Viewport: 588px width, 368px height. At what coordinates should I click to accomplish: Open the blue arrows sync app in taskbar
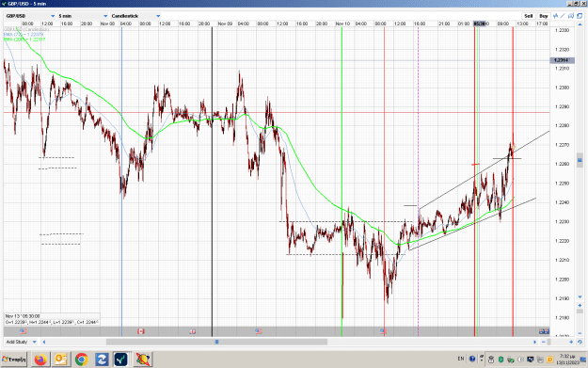102,360
